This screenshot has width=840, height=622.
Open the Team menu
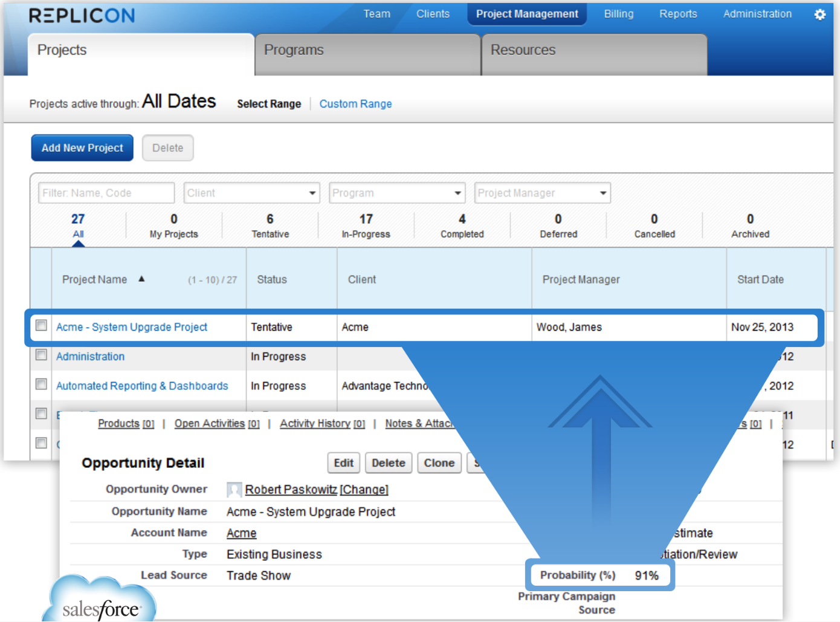(376, 14)
